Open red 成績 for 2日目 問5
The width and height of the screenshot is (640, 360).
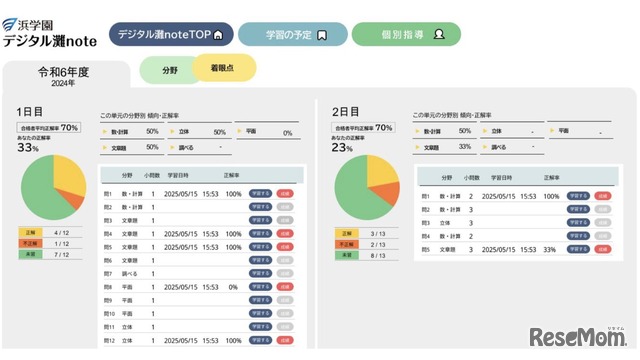(x=603, y=249)
